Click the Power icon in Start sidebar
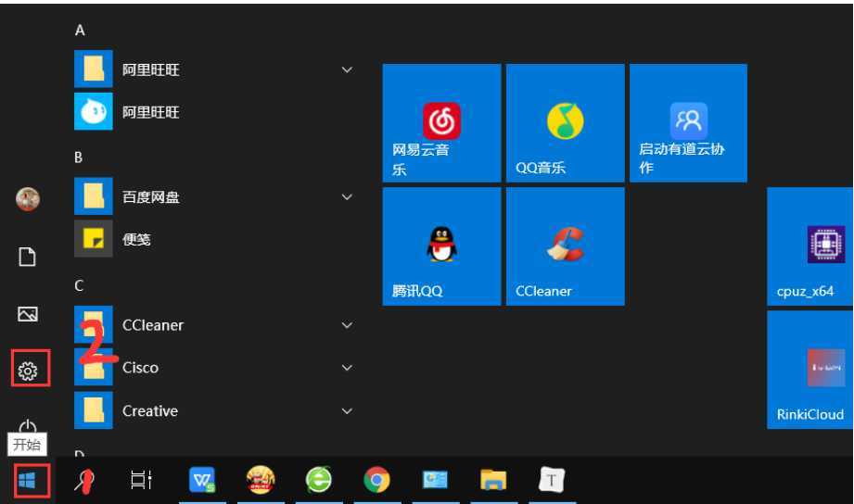Screen dimensions: 854x504 tap(28, 425)
